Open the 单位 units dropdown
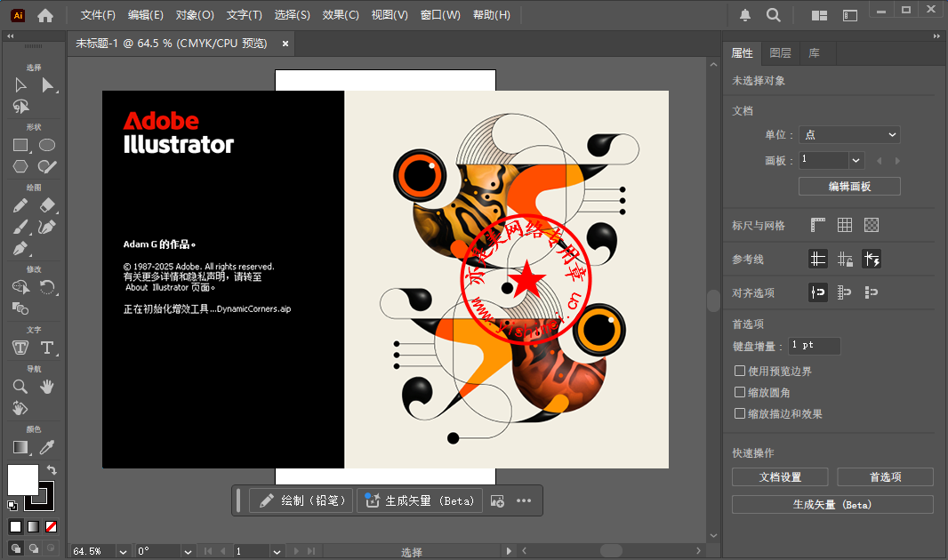 click(849, 135)
